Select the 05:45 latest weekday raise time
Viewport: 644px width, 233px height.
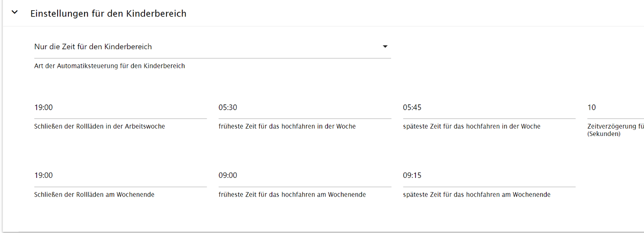pyautogui.click(x=489, y=108)
